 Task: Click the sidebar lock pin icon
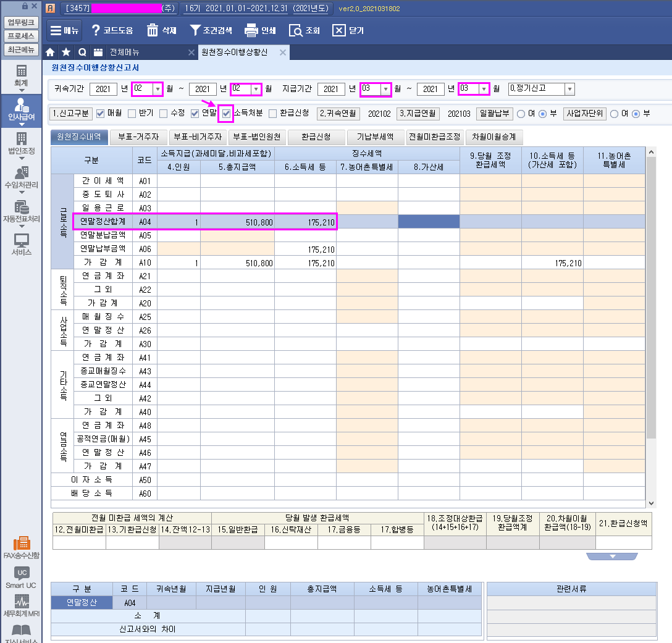pyautogui.click(x=25, y=6)
